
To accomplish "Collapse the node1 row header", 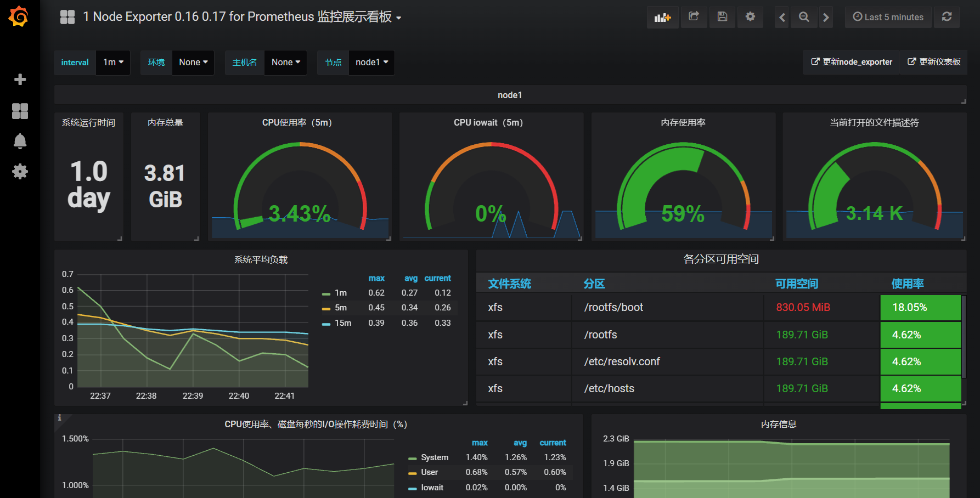I will [510, 95].
